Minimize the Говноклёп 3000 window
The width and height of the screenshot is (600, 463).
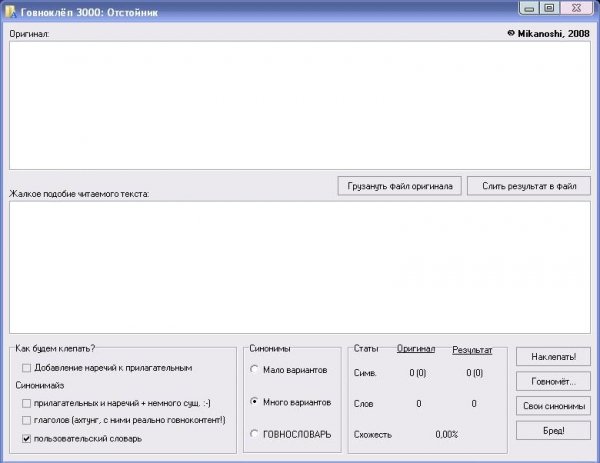528,8
